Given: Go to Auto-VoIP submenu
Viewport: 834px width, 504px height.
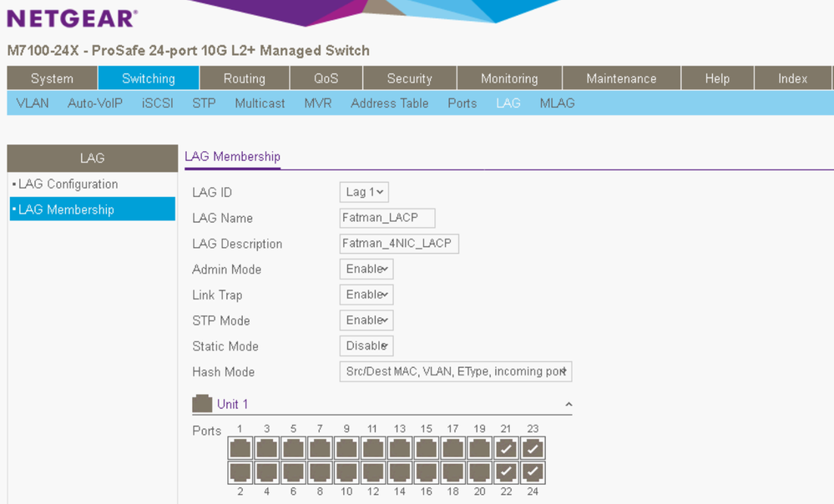Looking at the screenshot, I should pyautogui.click(x=94, y=103).
